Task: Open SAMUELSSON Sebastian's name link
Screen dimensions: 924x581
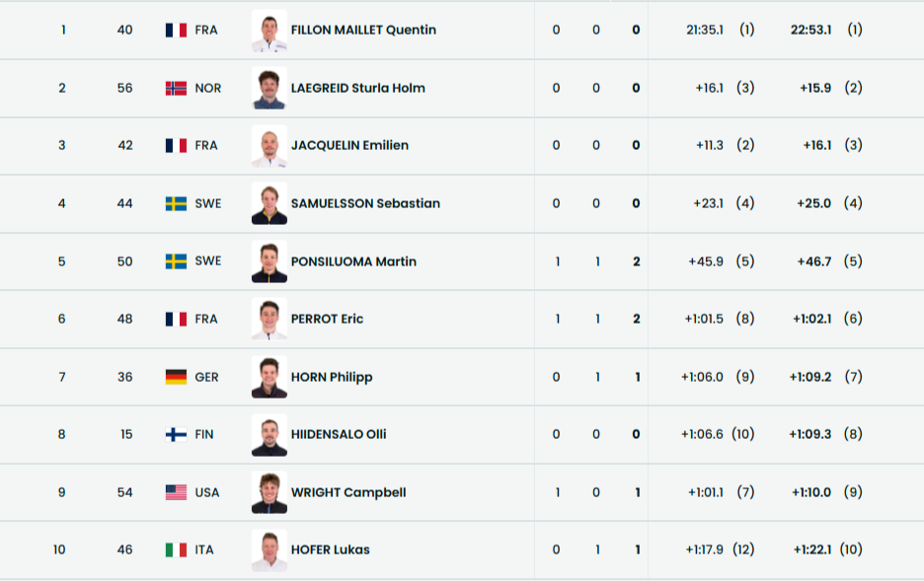Action: (365, 203)
